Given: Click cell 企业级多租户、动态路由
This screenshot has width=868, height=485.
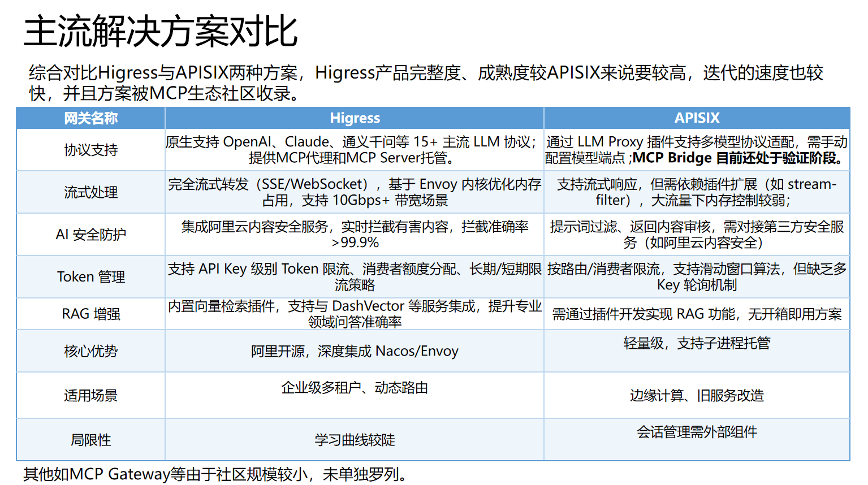Looking at the screenshot, I should coord(355,395).
